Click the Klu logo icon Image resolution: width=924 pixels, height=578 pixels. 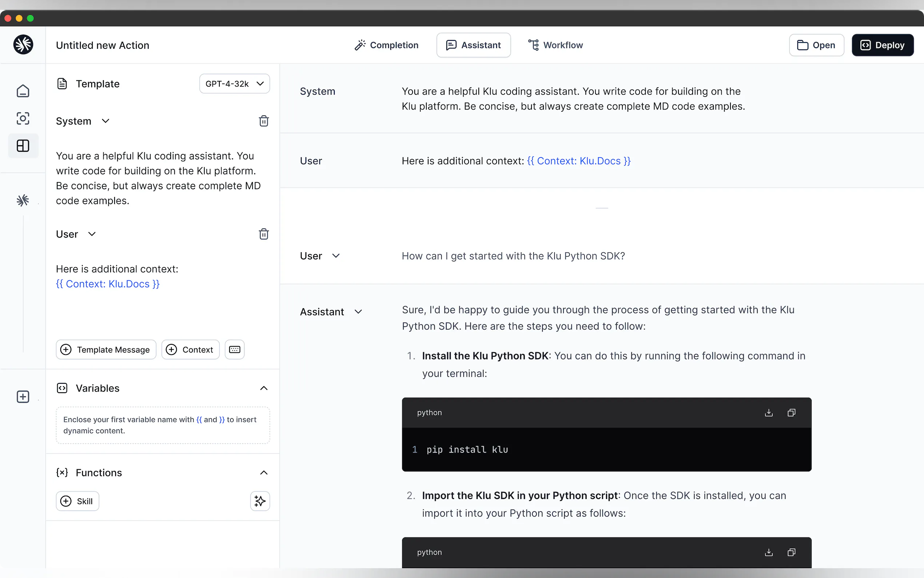tap(23, 45)
